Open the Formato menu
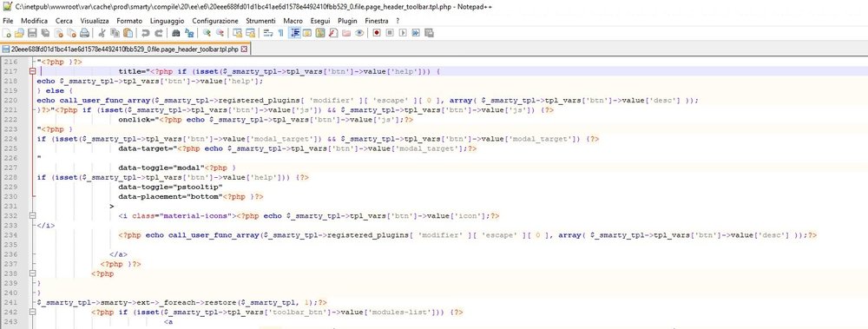 (129, 21)
